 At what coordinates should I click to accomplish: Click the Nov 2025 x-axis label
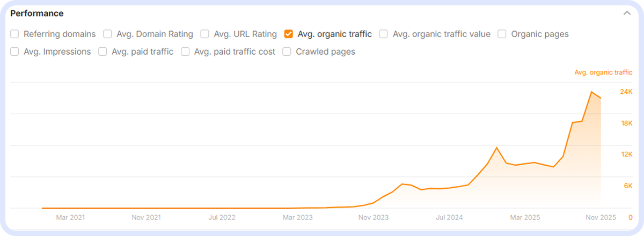[x=599, y=218]
